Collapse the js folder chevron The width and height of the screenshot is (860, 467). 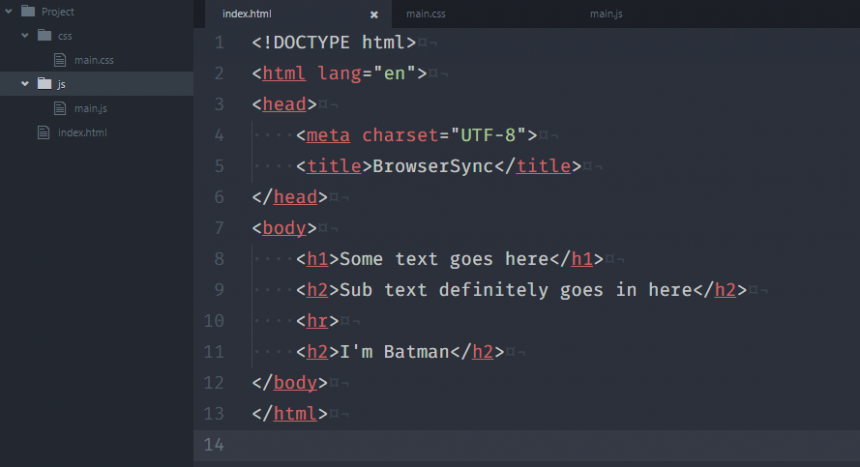[x=25, y=84]
